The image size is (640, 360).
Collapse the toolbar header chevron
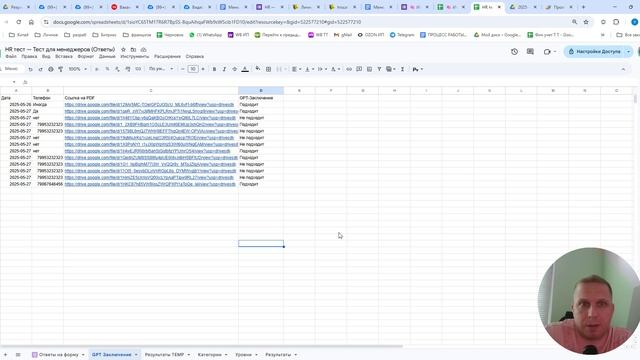coord(623,69)
